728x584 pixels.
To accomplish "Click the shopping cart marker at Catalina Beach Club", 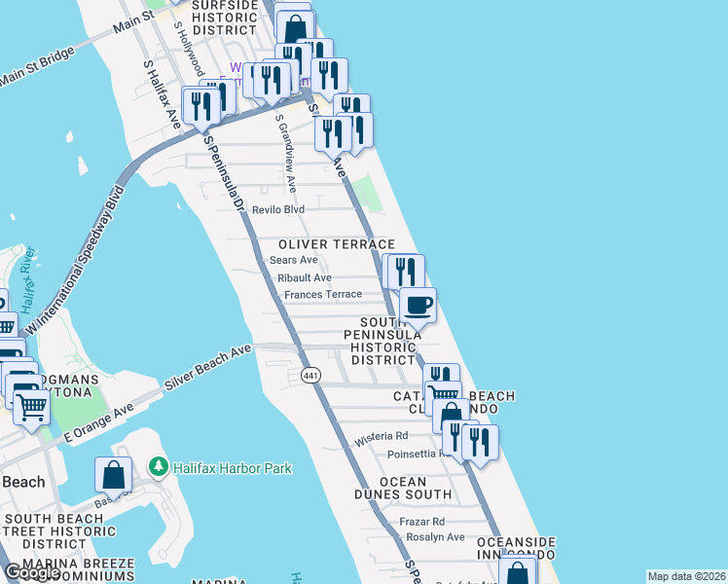I will pyautogui.click(x=444, y=393).
